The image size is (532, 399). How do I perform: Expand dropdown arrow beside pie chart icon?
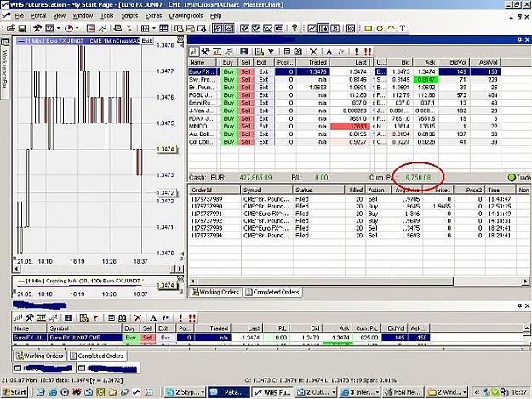point(77,28)
